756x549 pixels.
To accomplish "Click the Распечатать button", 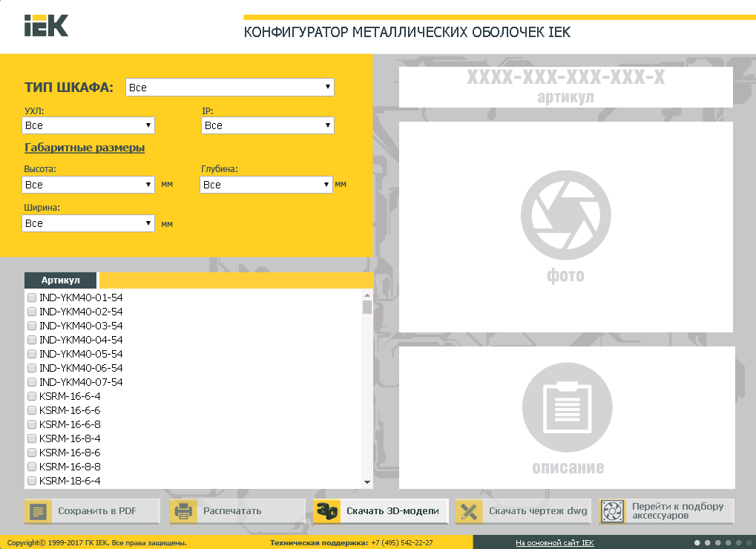I will tap(237, 511).
